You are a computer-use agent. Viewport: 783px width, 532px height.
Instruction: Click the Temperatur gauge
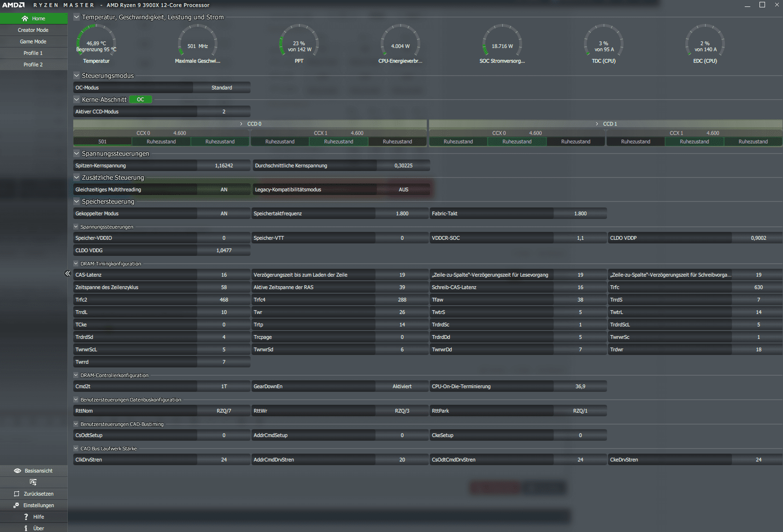coord(96,45)
